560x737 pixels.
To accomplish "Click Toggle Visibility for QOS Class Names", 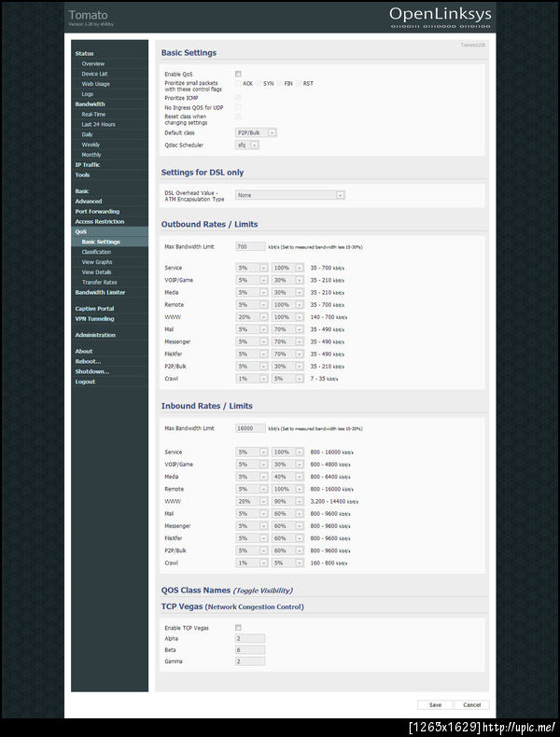I will tap(263, 591).
